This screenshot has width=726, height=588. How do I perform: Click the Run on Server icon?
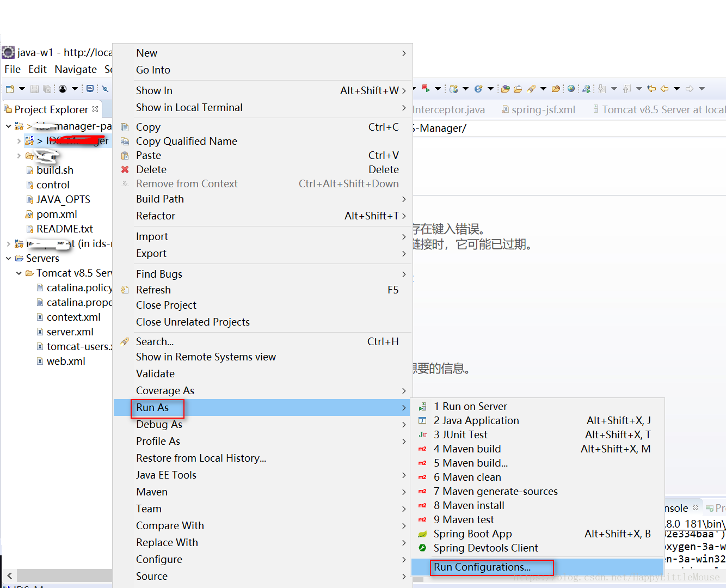click(x=422, y=406)
